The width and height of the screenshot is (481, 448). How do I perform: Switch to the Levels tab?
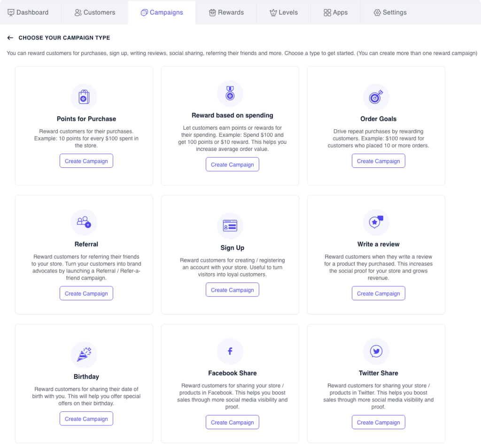(x=284, y=13)
